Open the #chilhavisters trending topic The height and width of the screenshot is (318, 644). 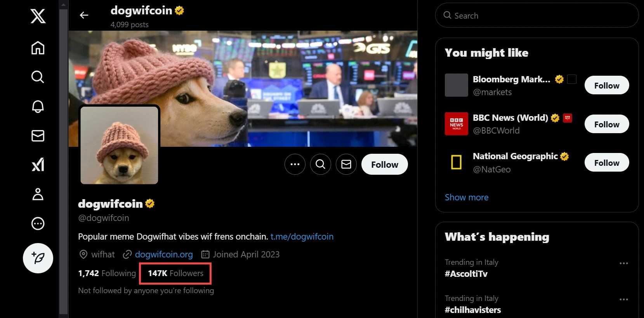tap(473, 310)
